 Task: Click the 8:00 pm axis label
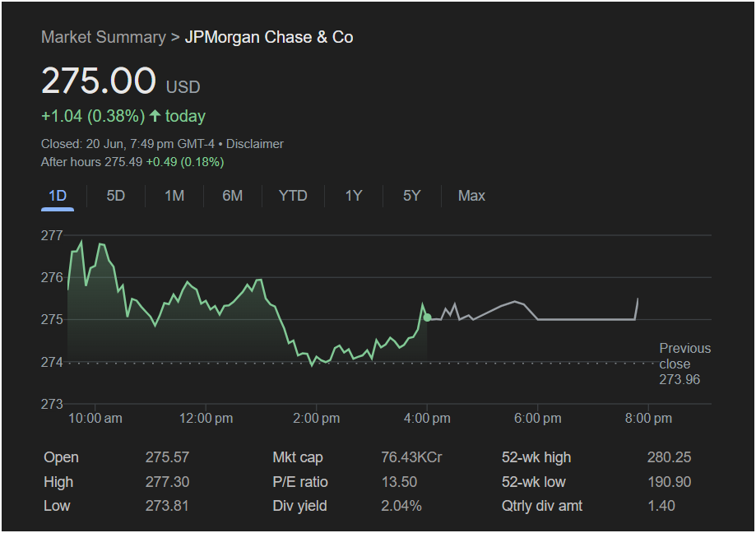coord(648,419)
